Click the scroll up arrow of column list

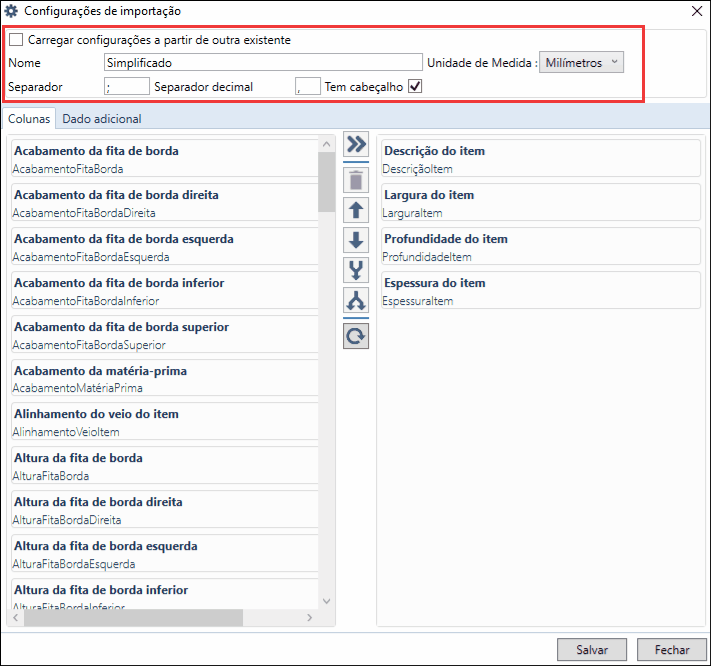[326, 144]
